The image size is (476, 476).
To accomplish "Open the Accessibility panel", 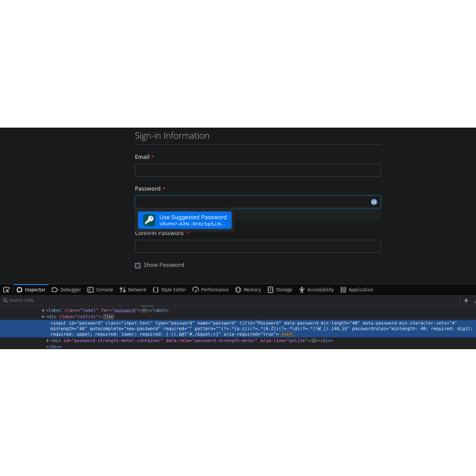I will pos(316,290).
